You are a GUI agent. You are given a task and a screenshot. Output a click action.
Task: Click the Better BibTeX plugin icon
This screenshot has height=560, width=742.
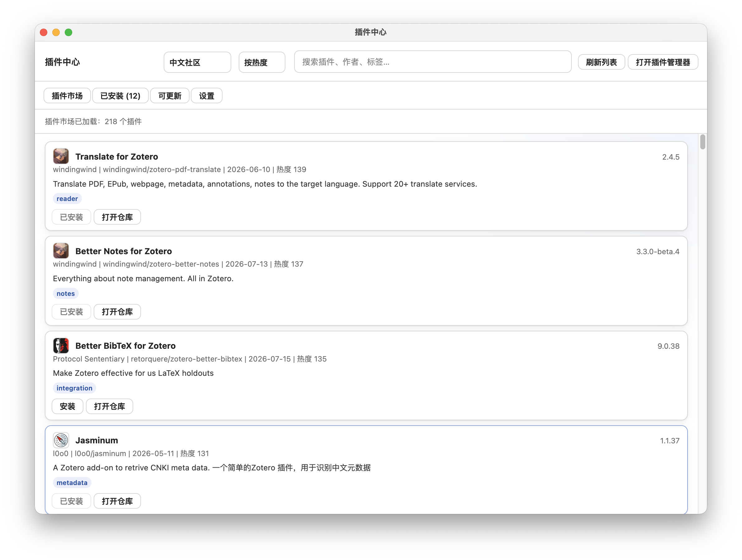tap(61, 345)
